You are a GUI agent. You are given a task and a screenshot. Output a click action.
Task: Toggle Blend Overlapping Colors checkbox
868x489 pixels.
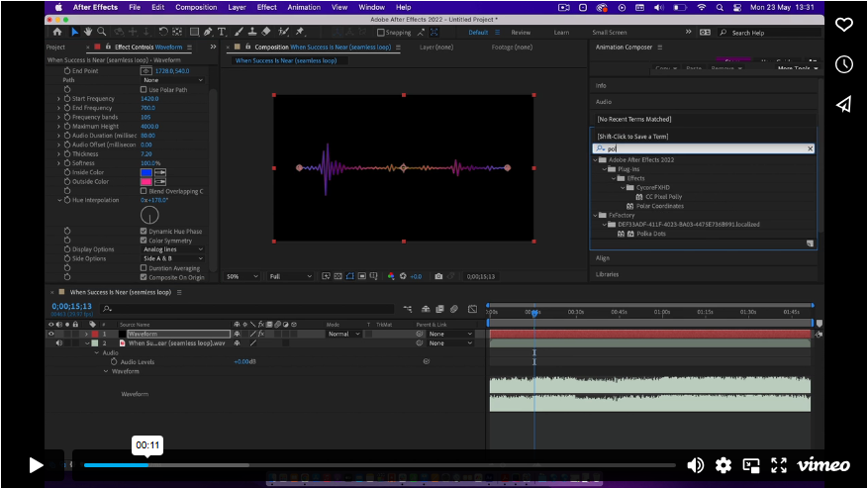point(144,191)
